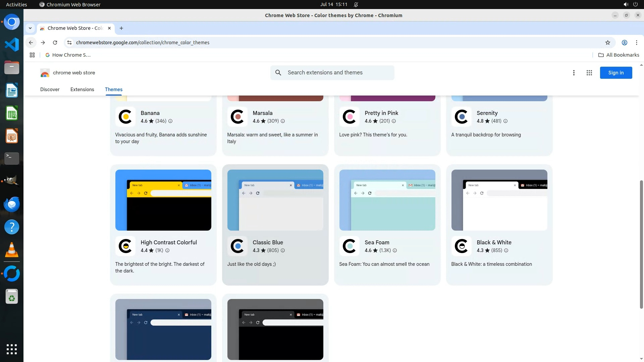Viewport: 644px width, 362px height.
Task: Bookmark this page with star icon
Action: [607, 43]
